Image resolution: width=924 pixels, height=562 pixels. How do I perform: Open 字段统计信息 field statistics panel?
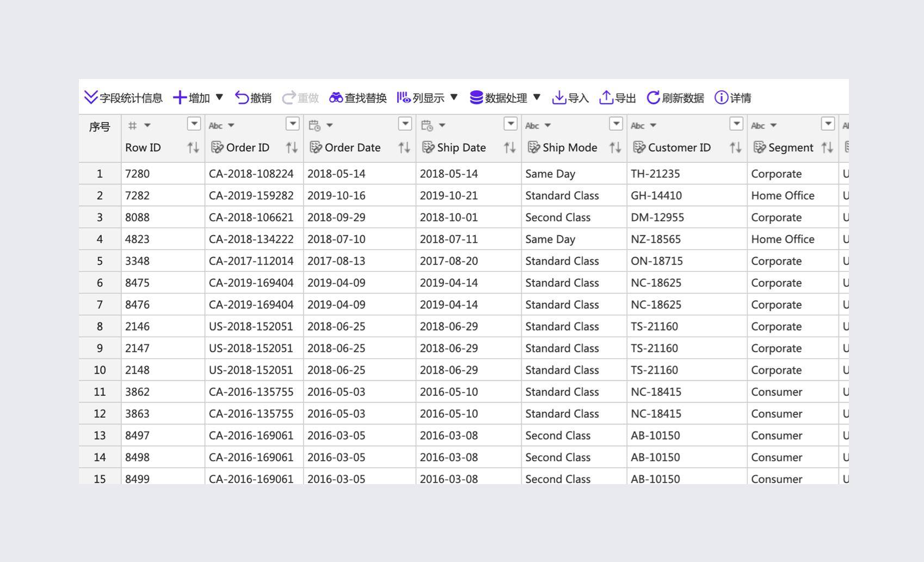(124, 98)
